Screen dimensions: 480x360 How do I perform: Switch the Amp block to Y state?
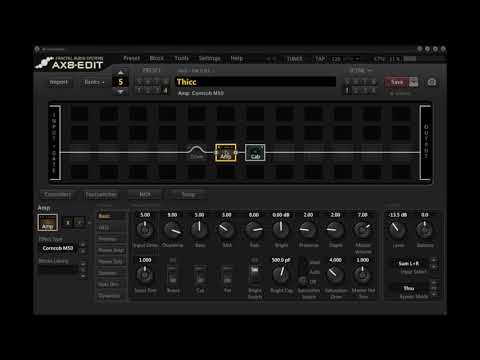[x=79, y=222]
